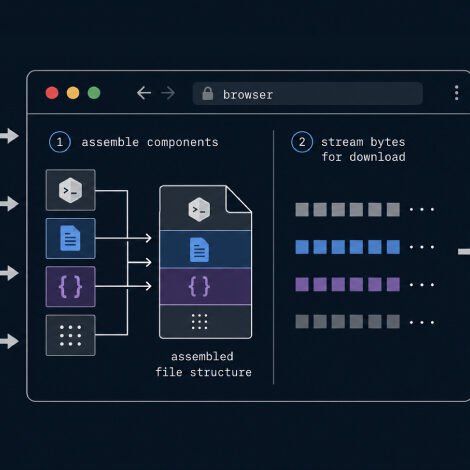Click the yellow minimize window dot

click(x=73, y=93)
